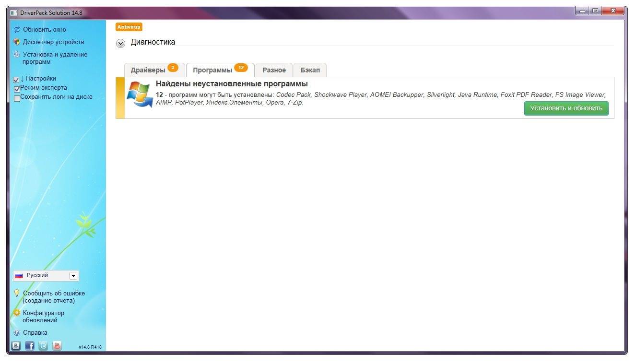The height and width of the screenshot is (364, 636).
Task: Open Установка и удаление программ link
Action: pos(55,58)
